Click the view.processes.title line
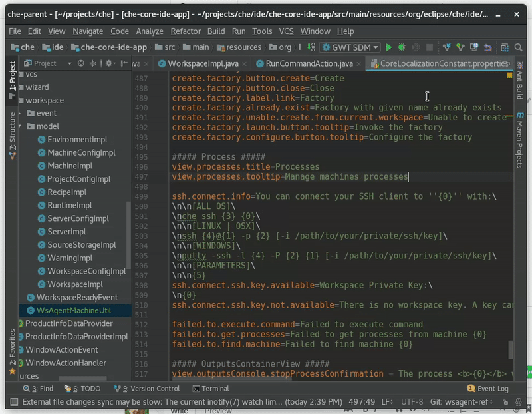 pos(245,167)
